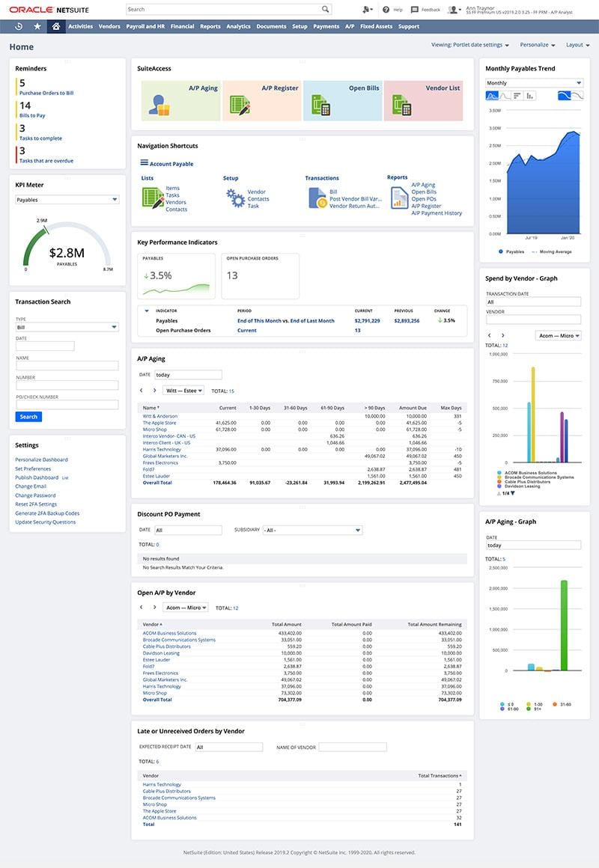The image size is (599, 868).
Task: Click the 91+ green legend swatch
Action: (x=528, y=709)
